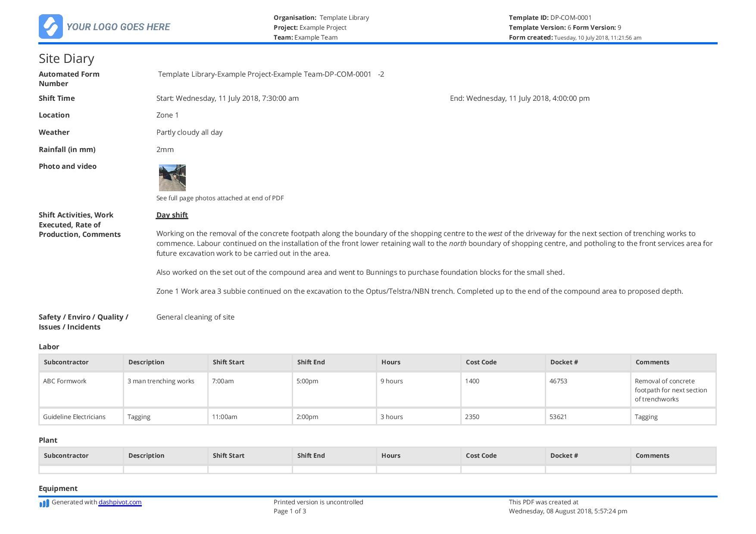The height and width of the screenshot is (534, 756).
Task: Click Labor table 'Cost Code' column header
Action: coord(503,362)
